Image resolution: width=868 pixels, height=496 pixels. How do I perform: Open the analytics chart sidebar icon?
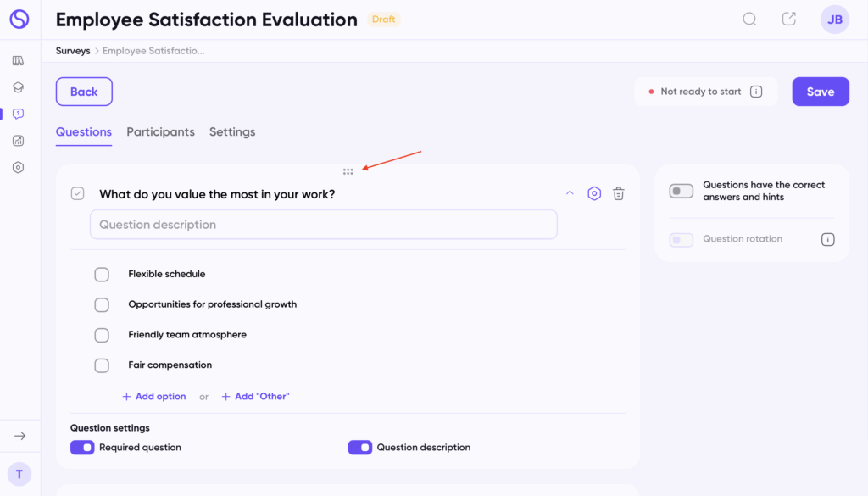point(19,141)
